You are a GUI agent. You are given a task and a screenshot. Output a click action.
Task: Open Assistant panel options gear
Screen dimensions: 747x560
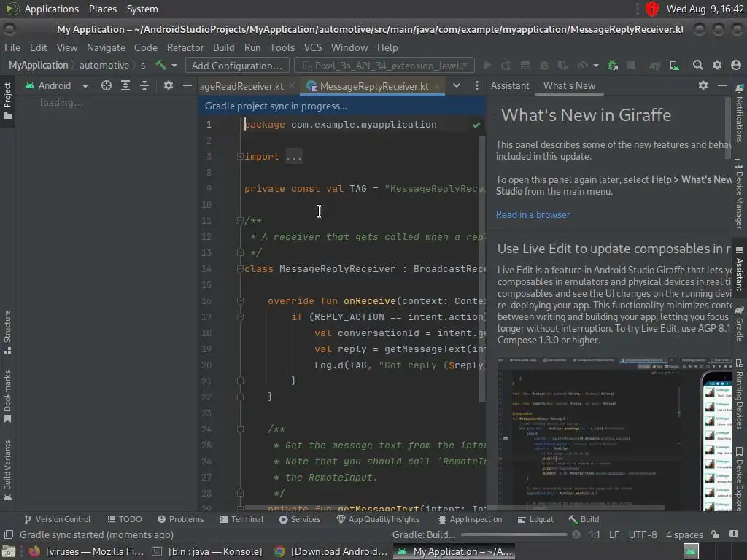tap(703, 86)
